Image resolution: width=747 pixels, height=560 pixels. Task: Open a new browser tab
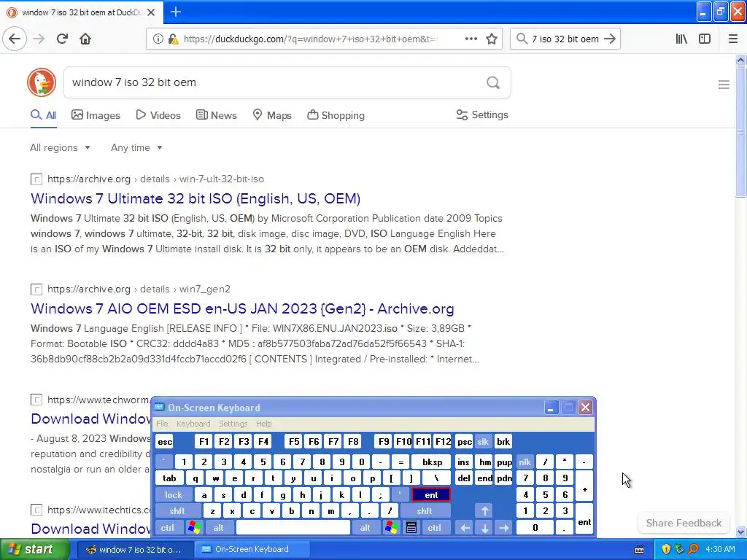click(175, 12)
